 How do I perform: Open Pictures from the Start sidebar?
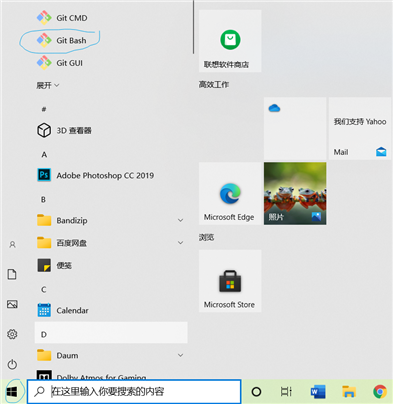[x=12, y=304]
